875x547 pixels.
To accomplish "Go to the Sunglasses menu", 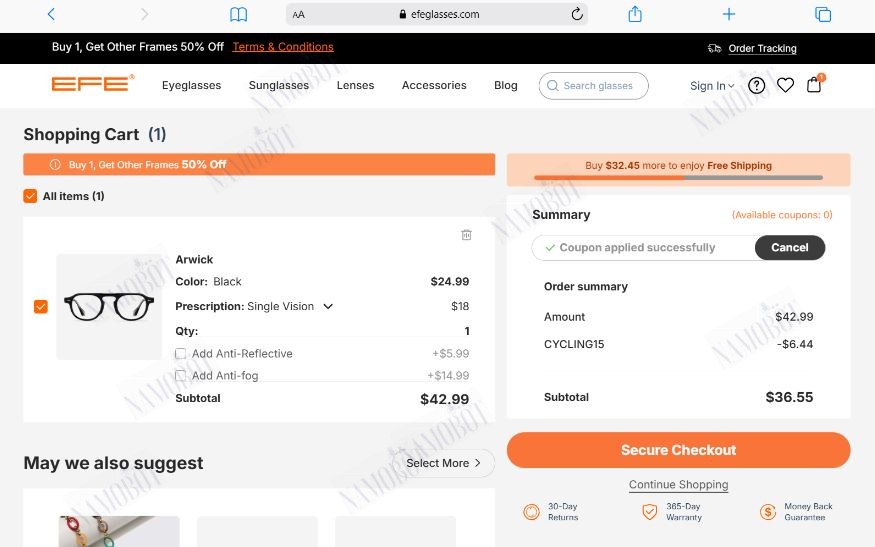I will [278, 85].
